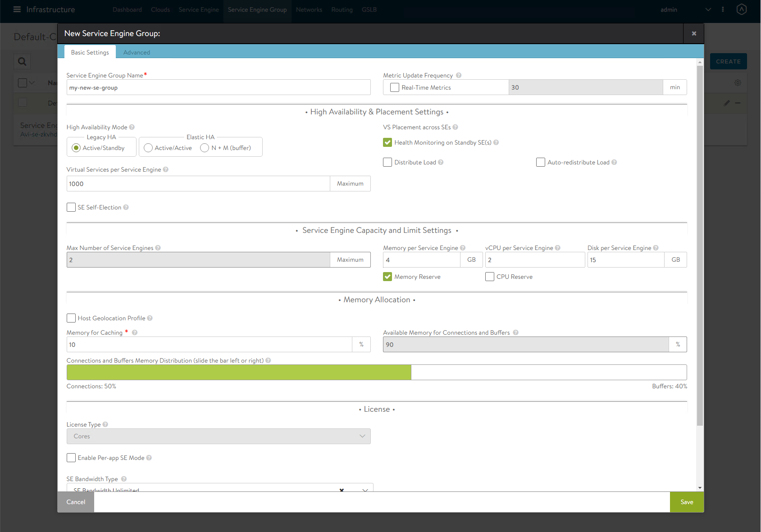
Task: Open Clouds menu item
Action: 160,9
